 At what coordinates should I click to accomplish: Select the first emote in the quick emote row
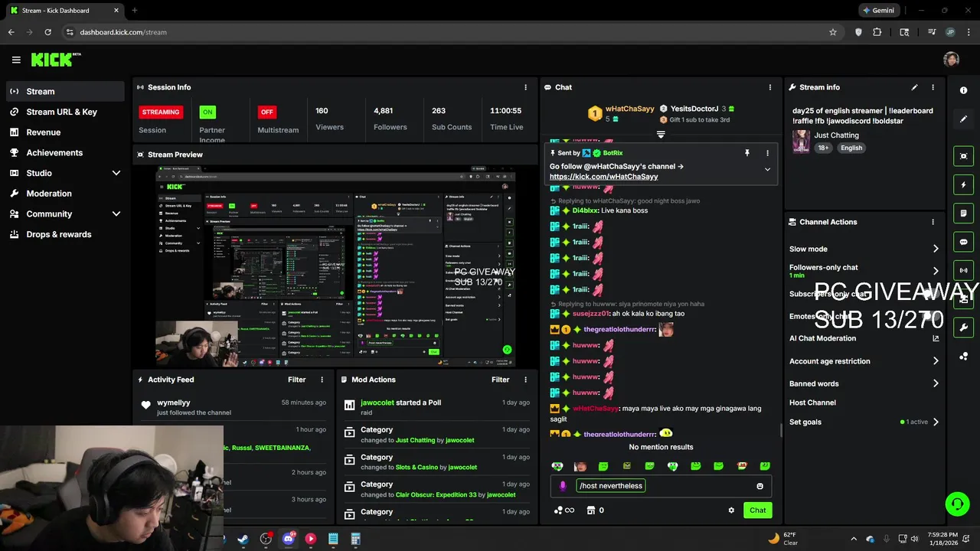(x=557, y=466)
